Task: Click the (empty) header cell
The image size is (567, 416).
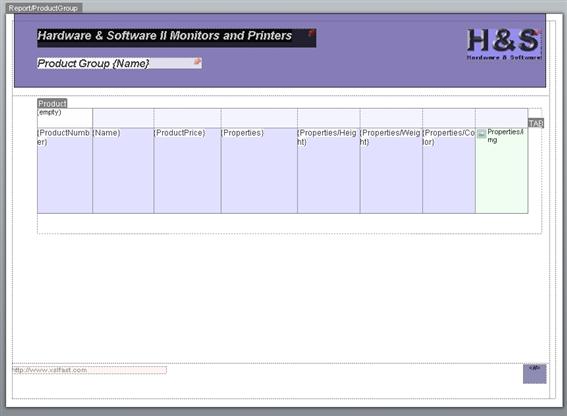Action: 65,118
